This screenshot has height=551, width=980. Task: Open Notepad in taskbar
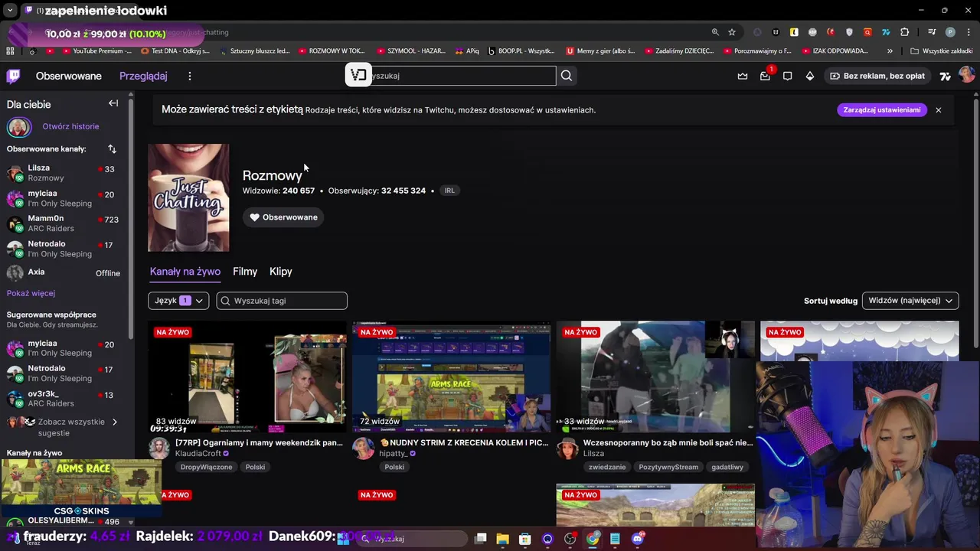click(615, 539)
